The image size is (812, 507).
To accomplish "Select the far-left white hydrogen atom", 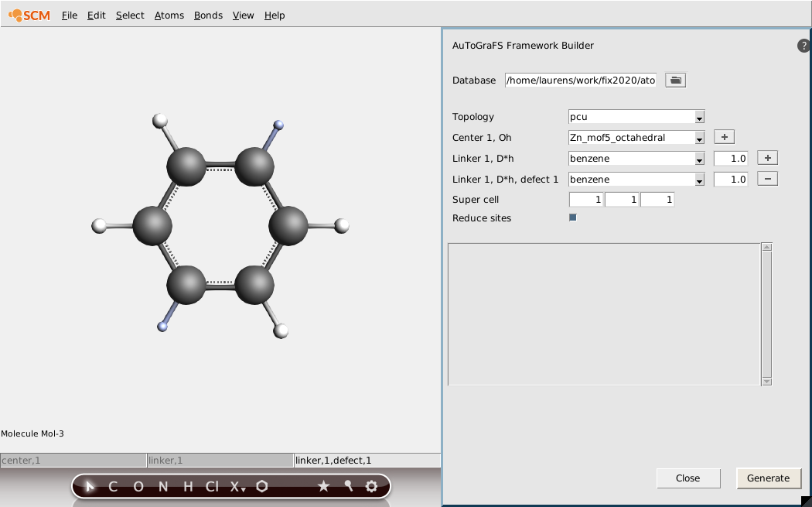I will pos(98,225).
